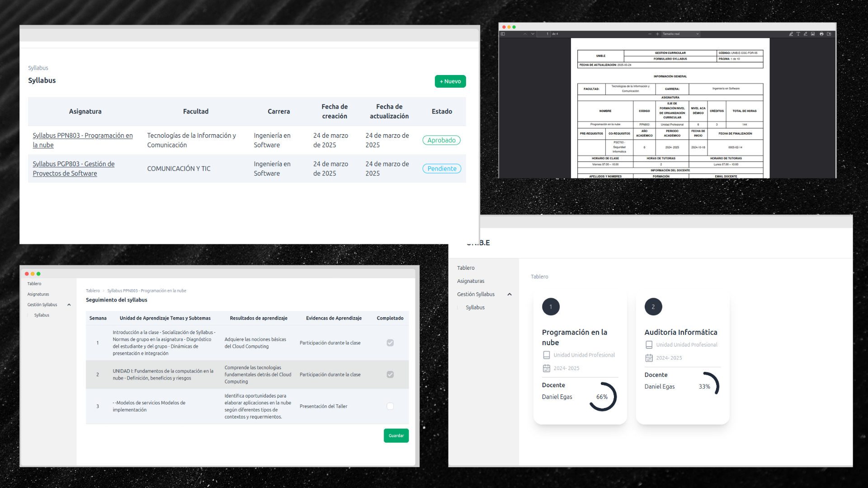Go to next PDF page arrow
The image size is (868, 488).
point(533,34)
